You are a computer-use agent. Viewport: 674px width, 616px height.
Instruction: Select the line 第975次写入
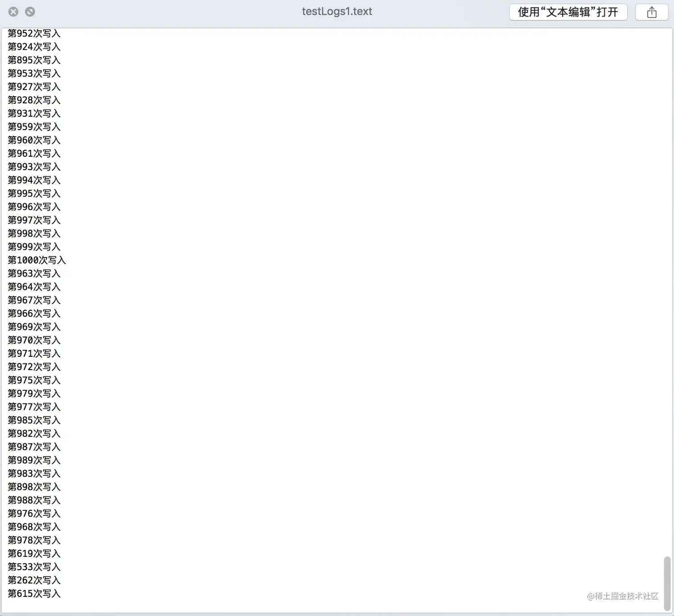coord(34,381)
